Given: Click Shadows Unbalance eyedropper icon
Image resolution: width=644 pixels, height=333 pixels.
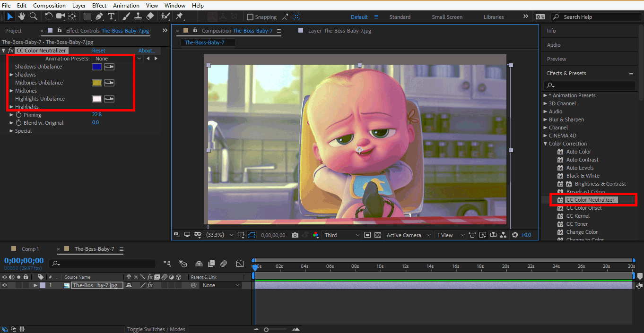Looking at the screenshot, I should (x=109, y=67).
